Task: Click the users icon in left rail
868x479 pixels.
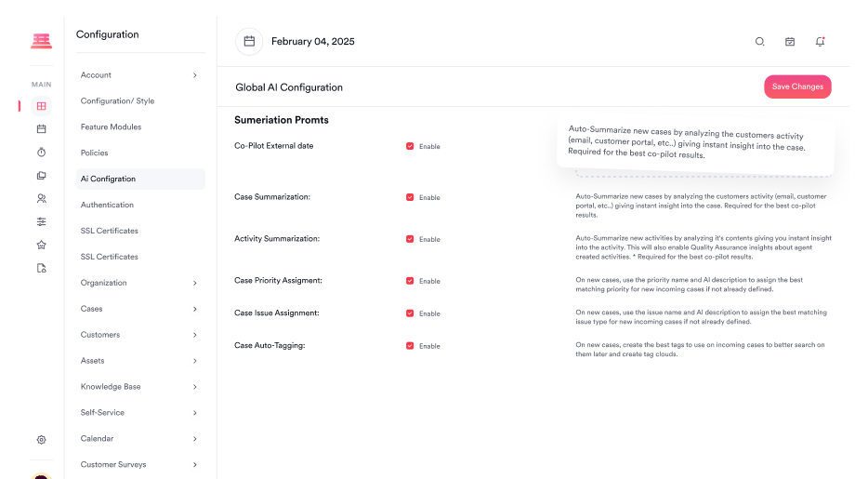Action: click(x=41, y=198)
